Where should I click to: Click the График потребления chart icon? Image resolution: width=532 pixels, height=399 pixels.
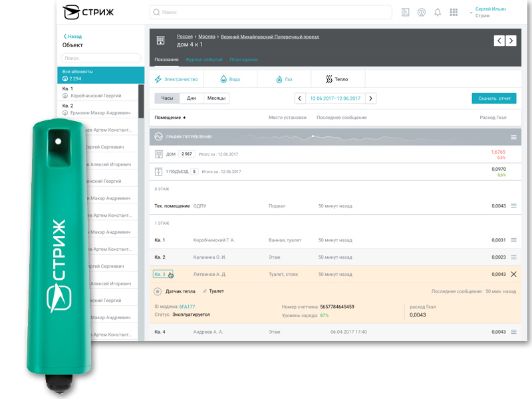158,136
